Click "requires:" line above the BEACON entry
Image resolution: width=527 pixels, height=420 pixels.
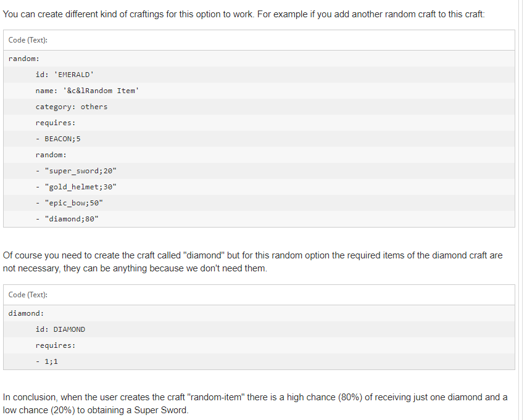56,123
